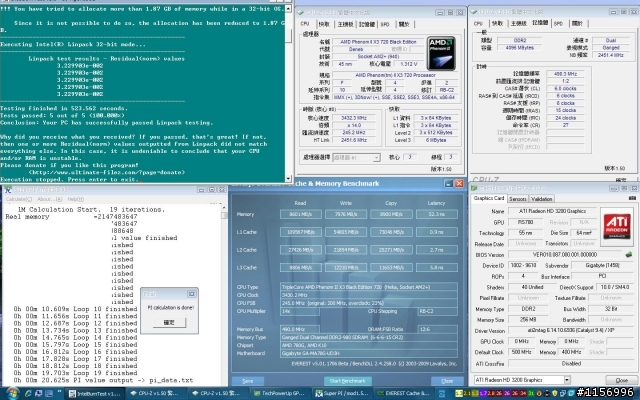Click CPU Clock 3430.2 MHz field in EVEREST

point(369,295)
